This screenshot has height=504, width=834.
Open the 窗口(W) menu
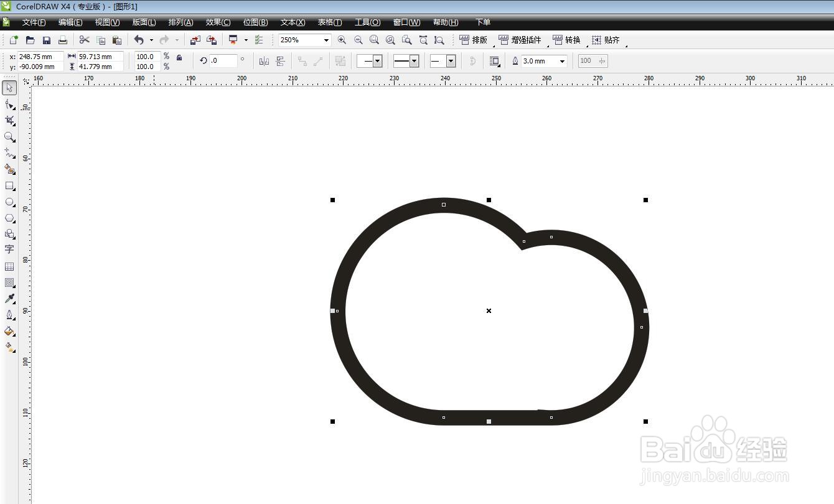406,22
